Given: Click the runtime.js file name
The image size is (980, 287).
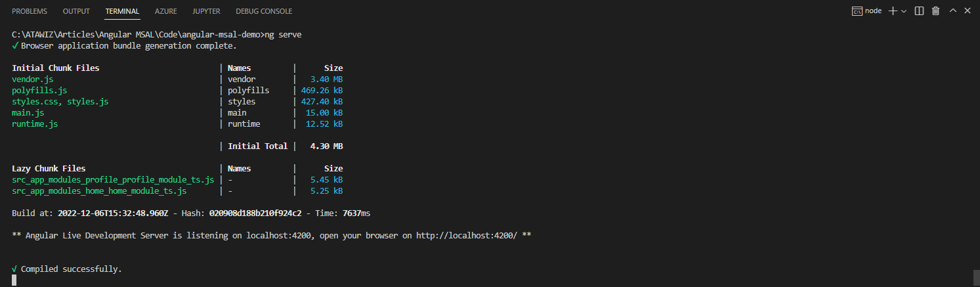Looking at the screenshot, I should [x=35, y=124].
